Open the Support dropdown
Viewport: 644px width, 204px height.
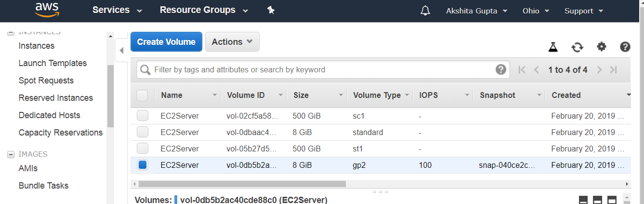[x=584, y=11]
